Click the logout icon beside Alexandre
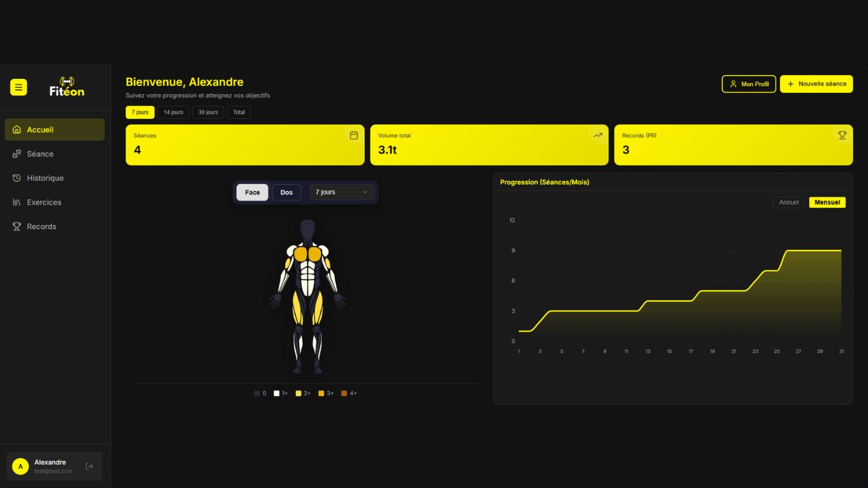The width and height of the screenshot is (868, 488). click(89, 466)
